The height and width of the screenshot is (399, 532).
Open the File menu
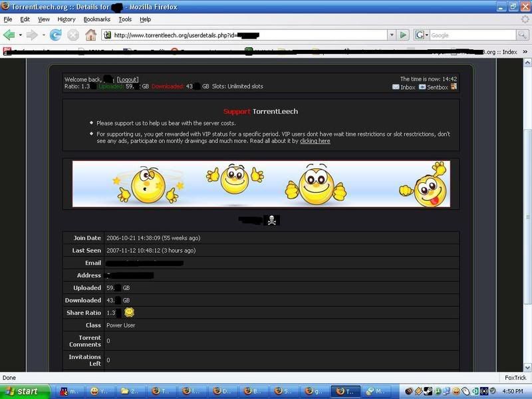click(x=7, y=19)
